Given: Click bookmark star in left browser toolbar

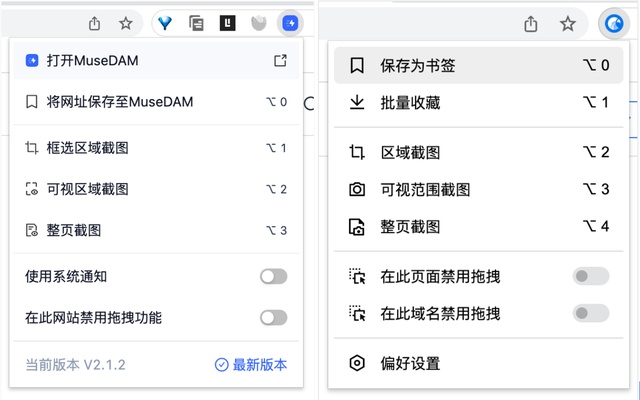Looking at the screenshot, I should (126, 23).
